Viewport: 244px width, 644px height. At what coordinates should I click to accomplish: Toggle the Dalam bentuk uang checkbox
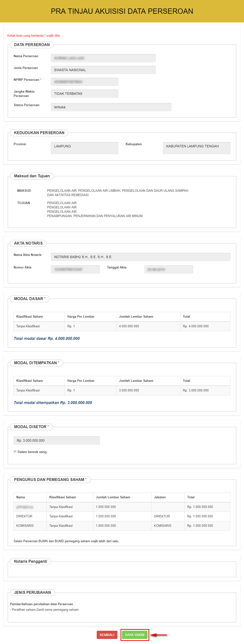(15, 451)
